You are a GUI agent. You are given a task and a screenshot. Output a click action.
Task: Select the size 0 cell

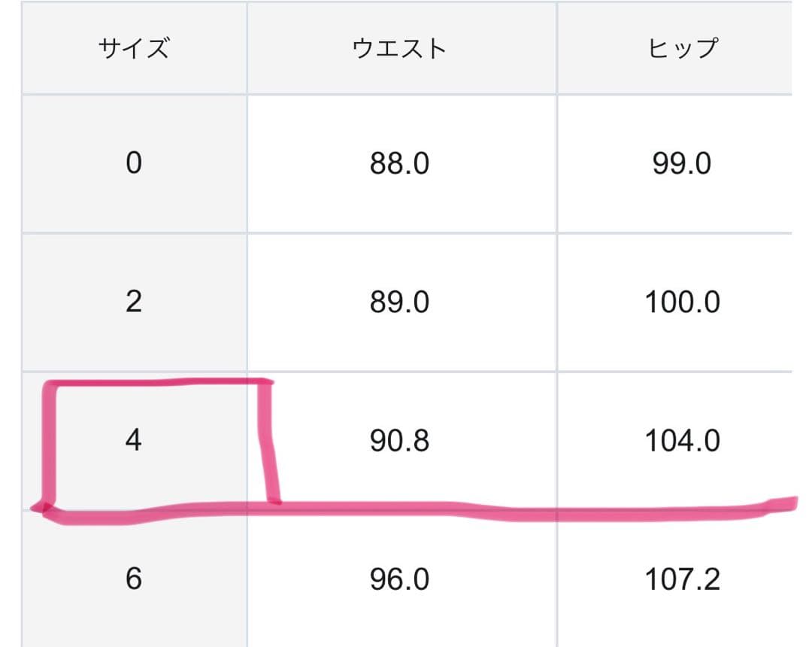click(x=133, y=163)
